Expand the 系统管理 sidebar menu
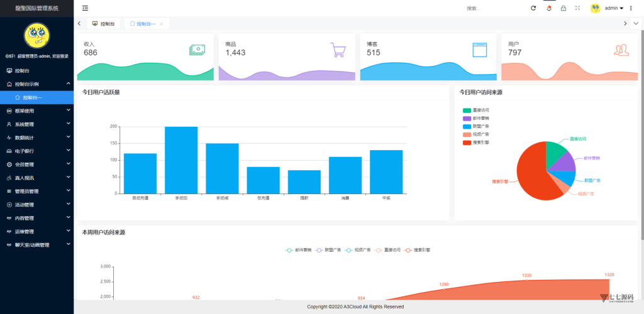 (x=37, y=124)
